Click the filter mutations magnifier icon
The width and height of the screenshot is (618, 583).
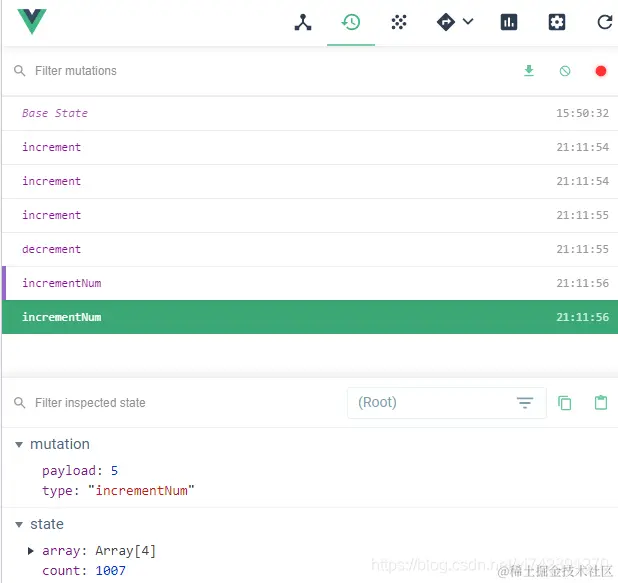[x=19, y=71]
